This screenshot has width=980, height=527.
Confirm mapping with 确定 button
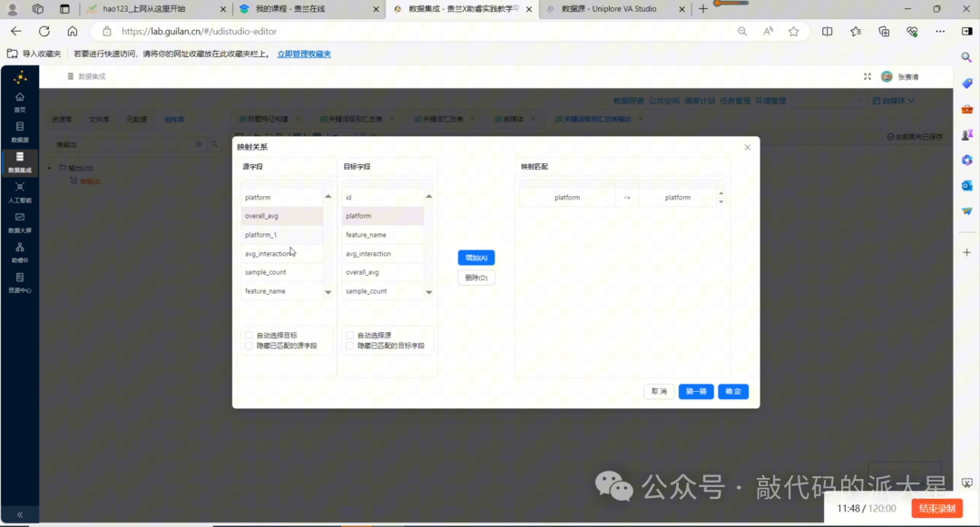pos(733,392)
